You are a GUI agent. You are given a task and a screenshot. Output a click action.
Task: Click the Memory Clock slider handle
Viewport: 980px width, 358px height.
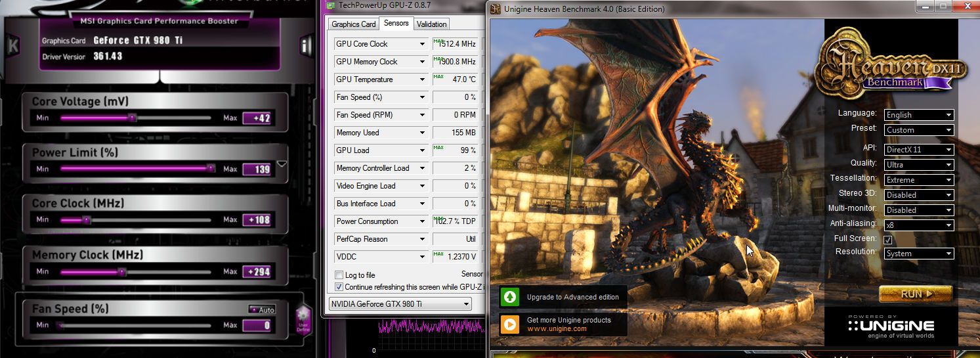point(121,271)
